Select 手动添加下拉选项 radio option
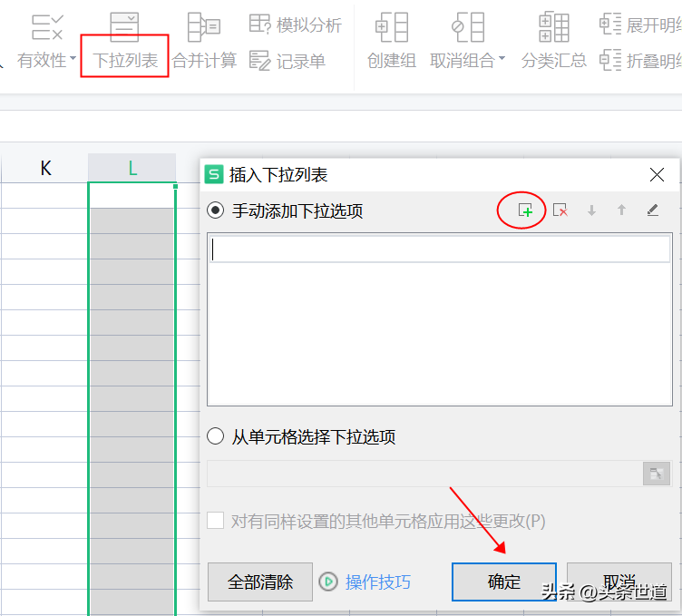Screen dimensions: 682x616 pos(215,210)
